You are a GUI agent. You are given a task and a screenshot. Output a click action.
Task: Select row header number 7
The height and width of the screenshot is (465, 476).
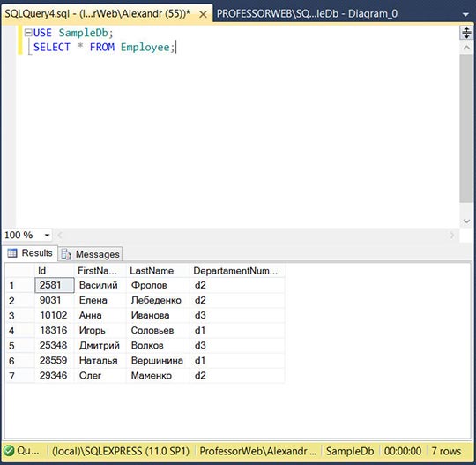[20, 376]
